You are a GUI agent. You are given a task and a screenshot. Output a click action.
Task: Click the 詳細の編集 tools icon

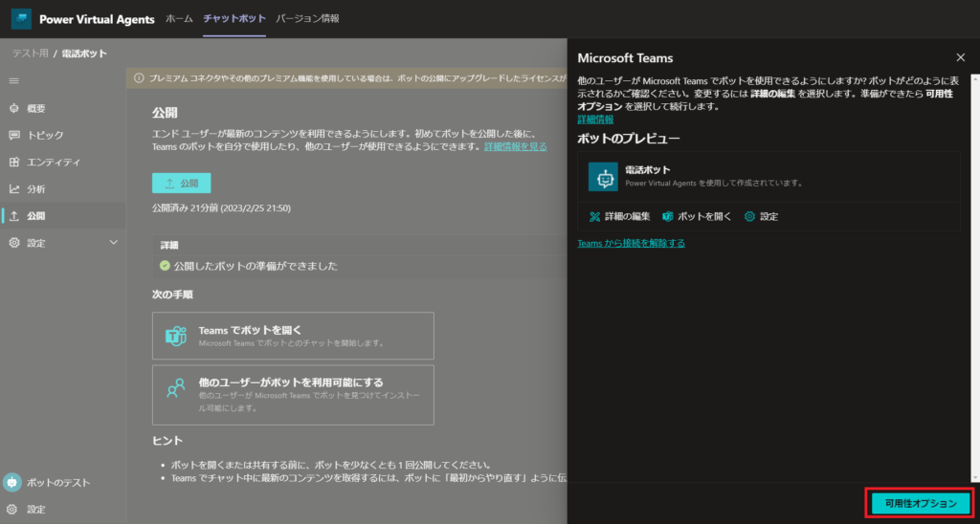[594, 217]
